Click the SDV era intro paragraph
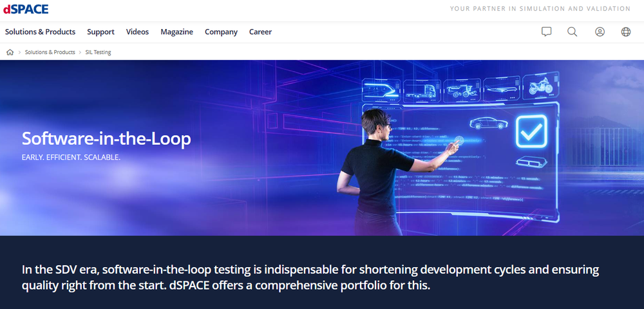Image resolution: width=644 pixels, height=309 pixels. click(x=310, y=277)
